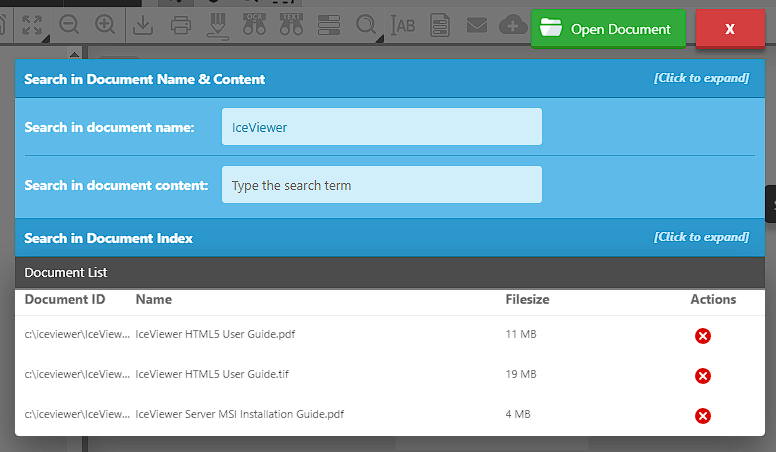Screen dimensions: 776x452
Task: Expand the Search in Document Index section
Action: [x=701, y=237]
